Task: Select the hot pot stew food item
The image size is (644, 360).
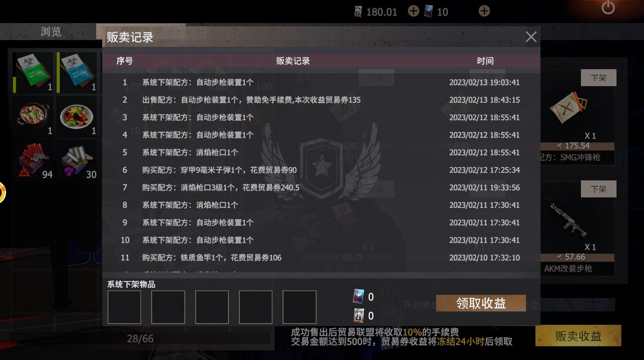Action: (x=33, y=116)
